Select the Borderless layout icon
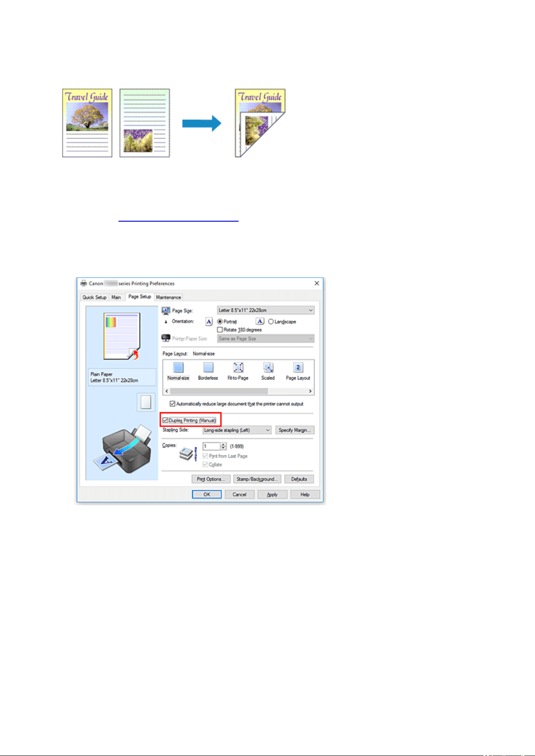Screen dimensions: 535x756 click(208, 367)
